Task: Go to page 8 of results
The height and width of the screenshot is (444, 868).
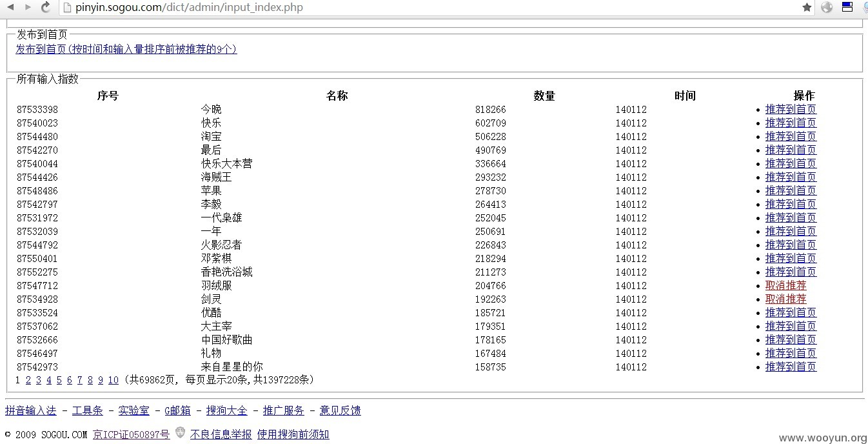Action: point(90,380)
